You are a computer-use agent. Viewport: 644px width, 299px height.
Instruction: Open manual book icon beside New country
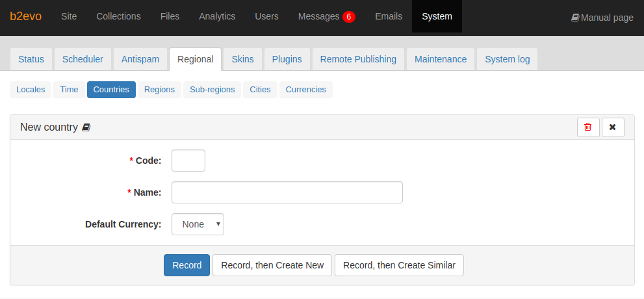tap(86, 127)
